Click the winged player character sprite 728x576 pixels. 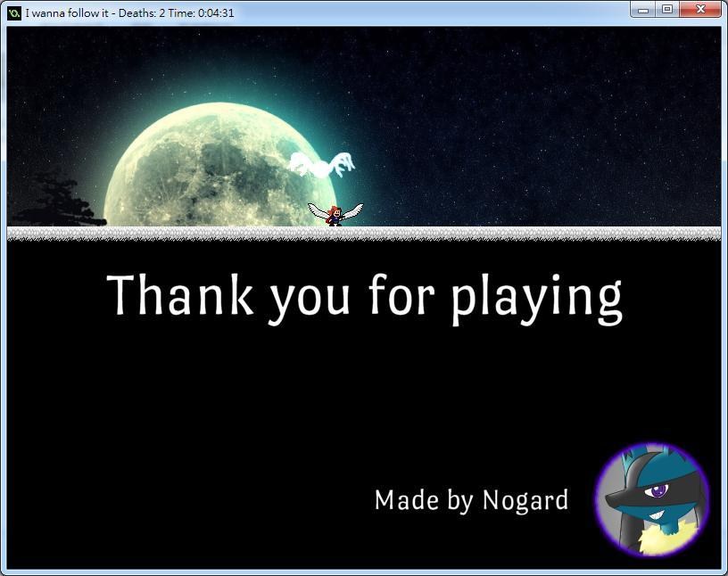click(335, 214)
